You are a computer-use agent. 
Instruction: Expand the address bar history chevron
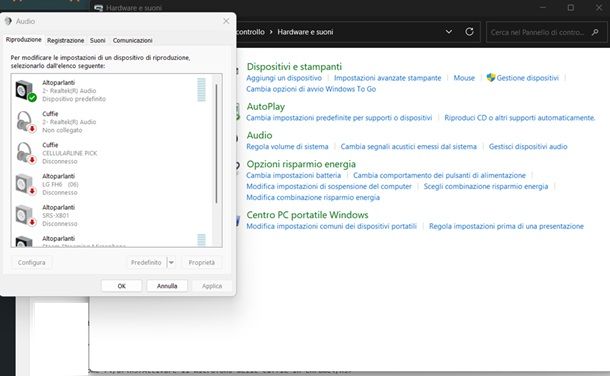(x=449, y=32)
